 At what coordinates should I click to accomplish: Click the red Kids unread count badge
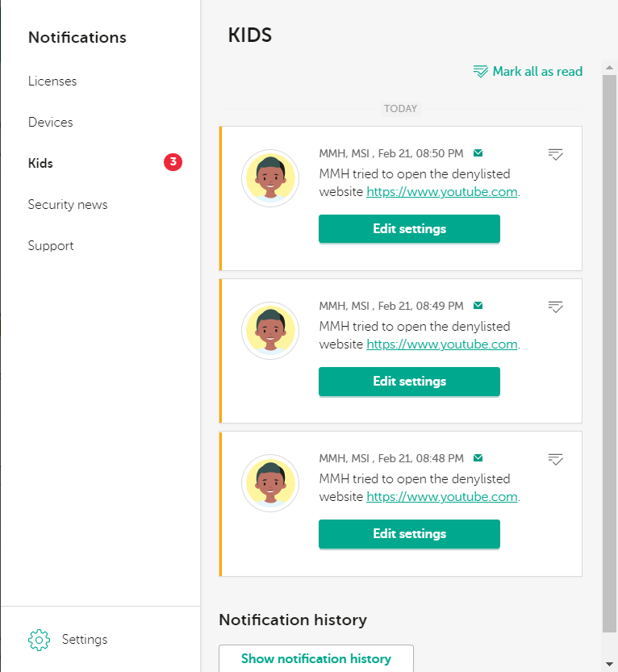tap(173, 162)
